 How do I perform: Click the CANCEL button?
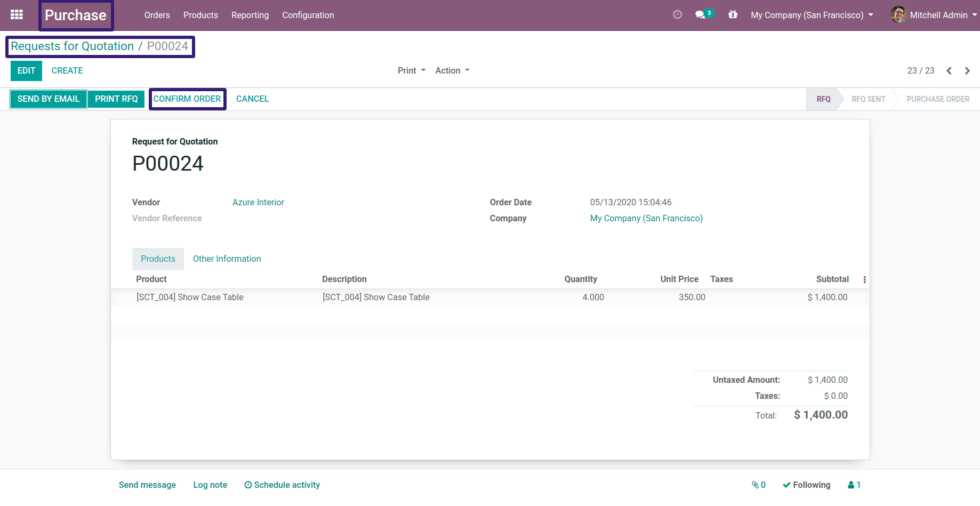(x=252, y=99)
